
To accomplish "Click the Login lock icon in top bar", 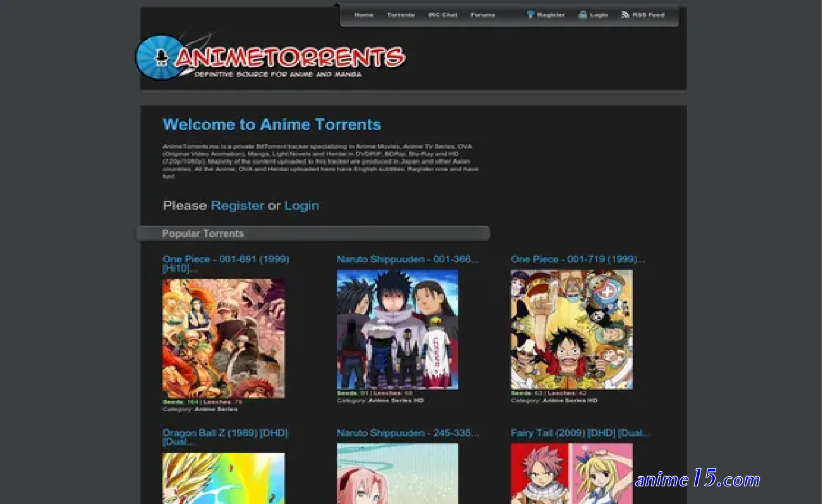I will pos(583,15).
